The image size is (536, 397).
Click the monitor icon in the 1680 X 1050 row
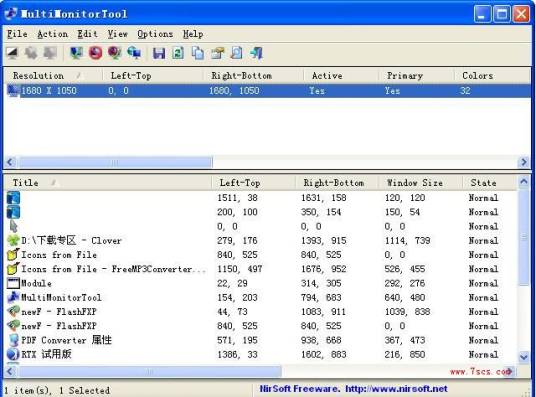tap(13, 91)
